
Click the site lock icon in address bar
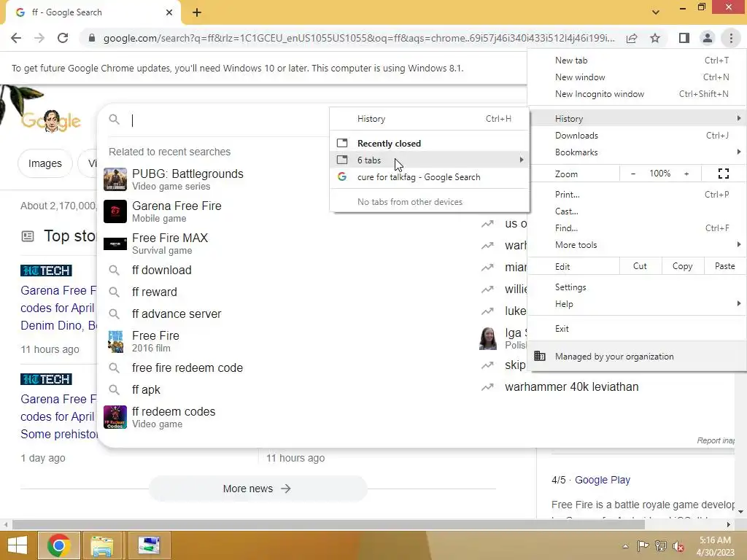pos(92,38)
